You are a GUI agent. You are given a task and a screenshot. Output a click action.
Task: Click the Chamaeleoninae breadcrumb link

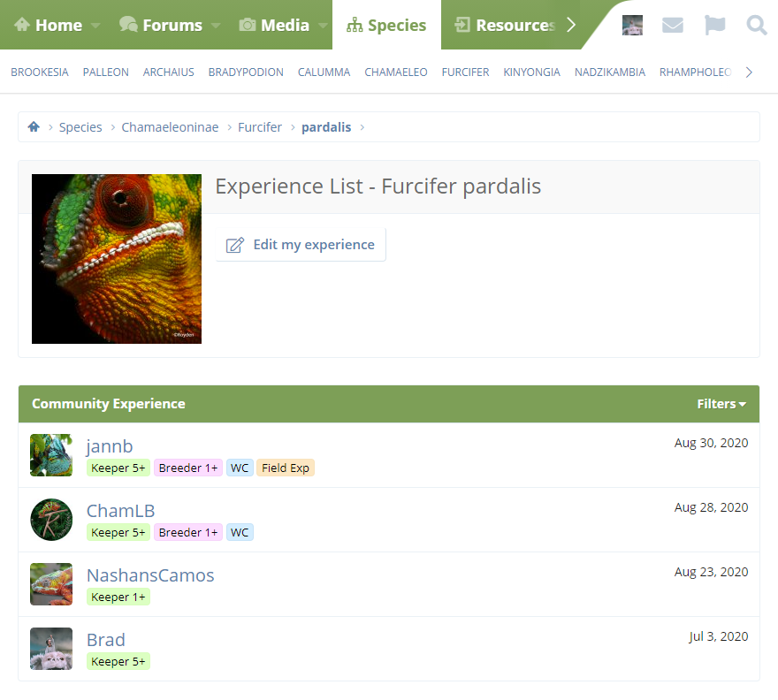170,127
